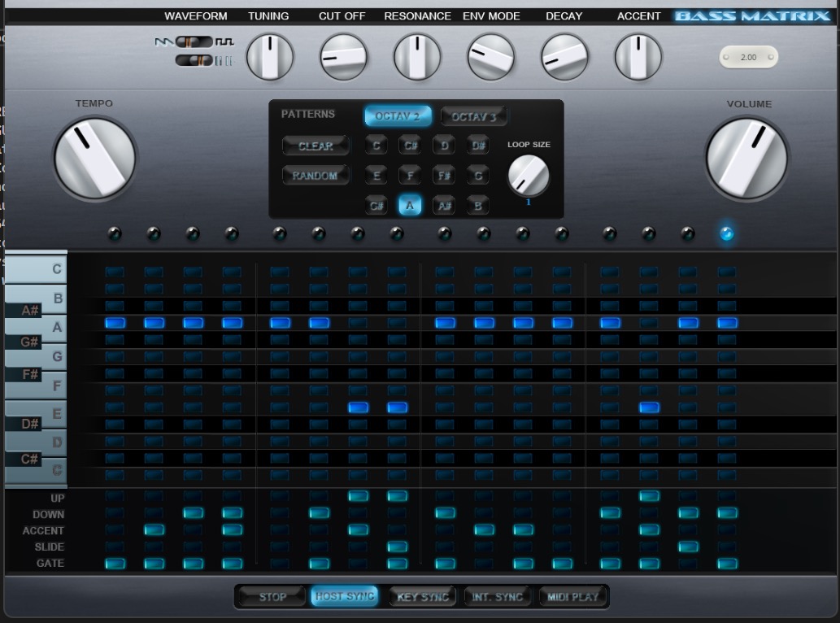Switch to KEY SYNC mode
The image size is (840, 623).
point(423,596)
